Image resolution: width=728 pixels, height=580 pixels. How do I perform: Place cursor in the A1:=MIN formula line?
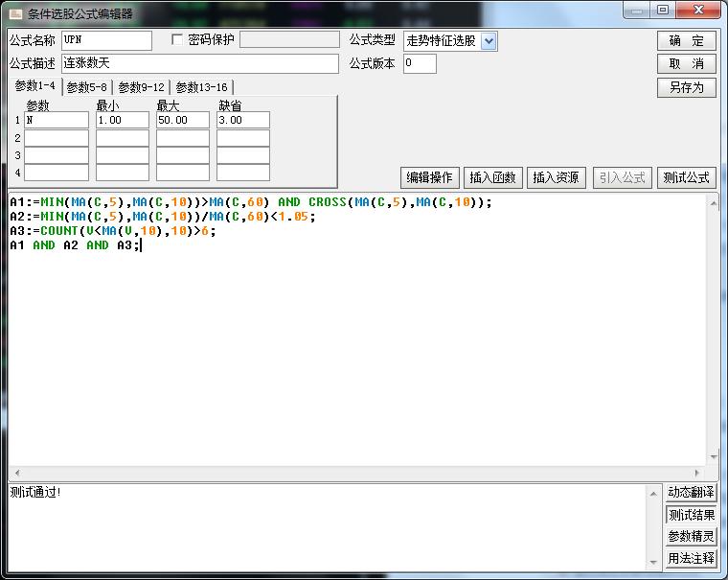(x=251, y=202)
